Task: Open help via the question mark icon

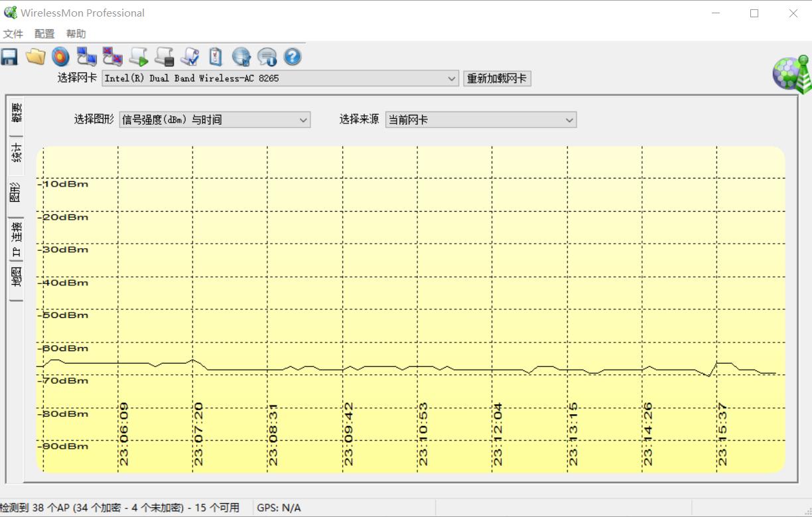Action: coord(292,57)
